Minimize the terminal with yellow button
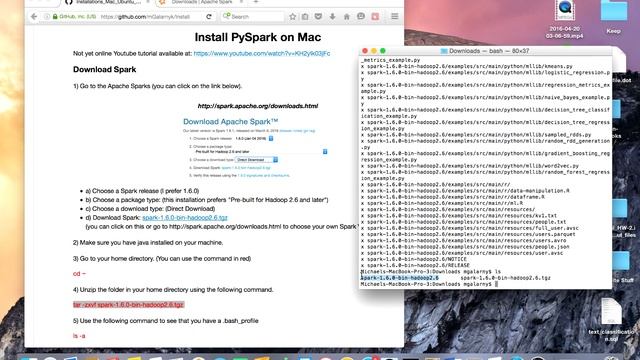The image size is (640, 360). pyautogui.click(x=374, y=51)
